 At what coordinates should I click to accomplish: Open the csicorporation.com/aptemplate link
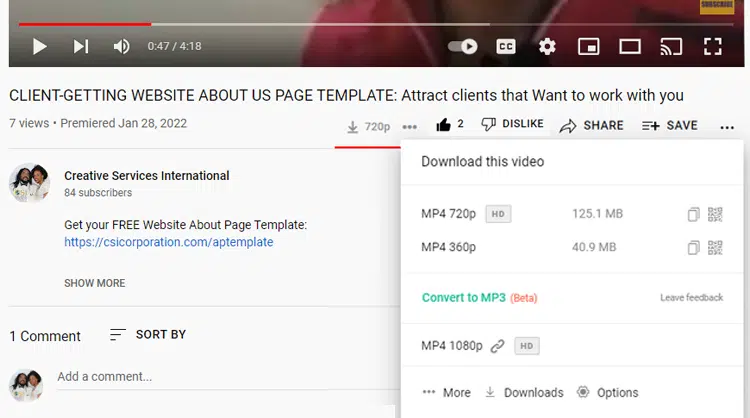[x=168, y=242]
